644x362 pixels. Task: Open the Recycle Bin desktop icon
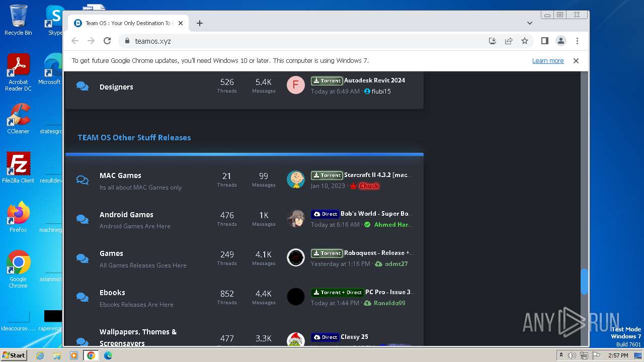[18, 20]
